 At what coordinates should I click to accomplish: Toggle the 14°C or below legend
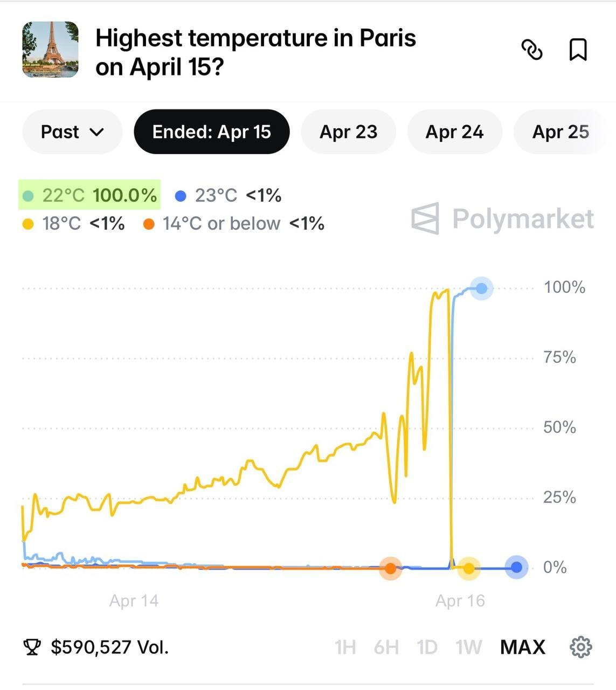(234, 223)
